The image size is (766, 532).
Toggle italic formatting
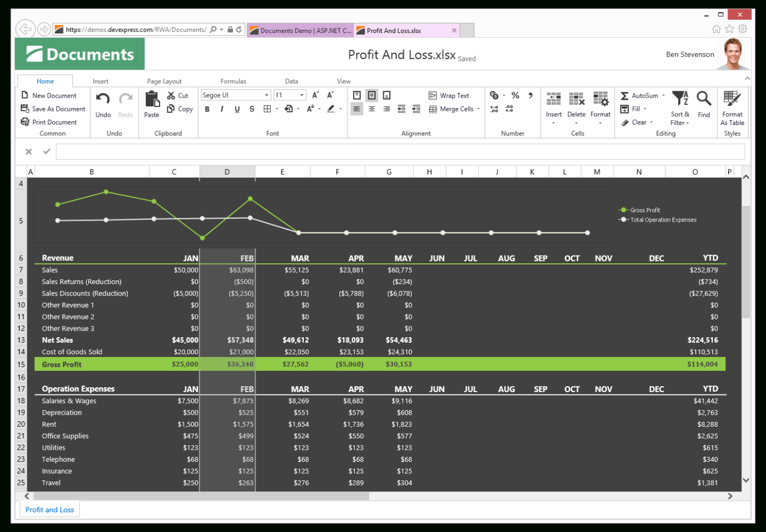(x=222, y=109)
